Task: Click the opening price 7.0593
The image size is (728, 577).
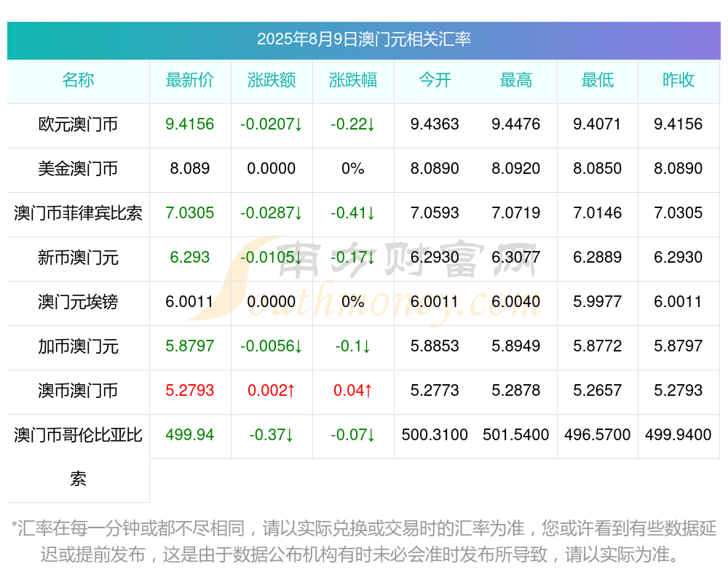Action: [x=435, y=212]
